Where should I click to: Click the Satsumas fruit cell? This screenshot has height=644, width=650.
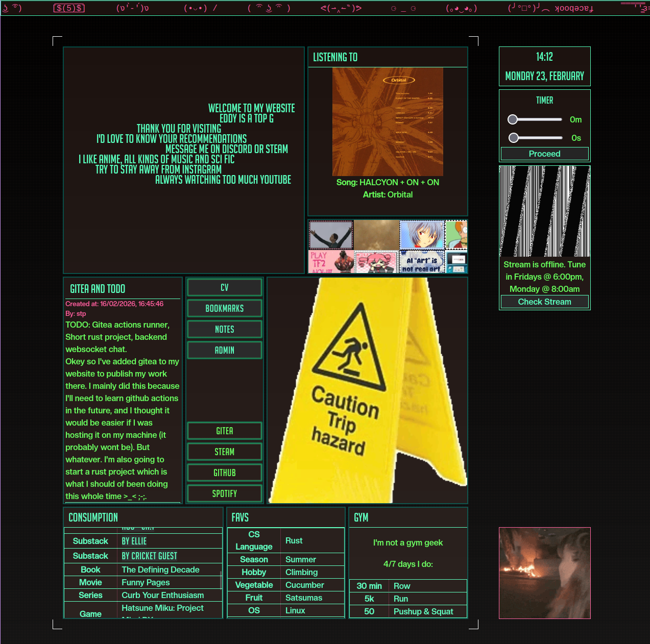point(304,598)
